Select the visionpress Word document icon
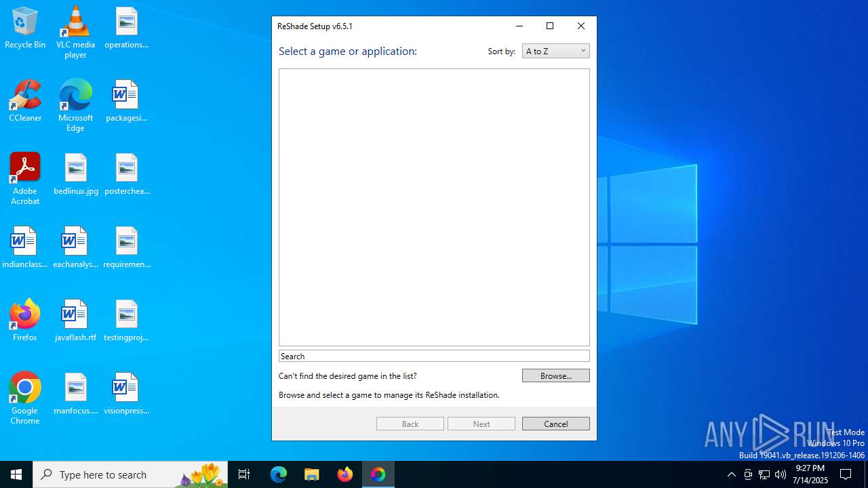Screen dimensions: 868x488 coord(127,394)
